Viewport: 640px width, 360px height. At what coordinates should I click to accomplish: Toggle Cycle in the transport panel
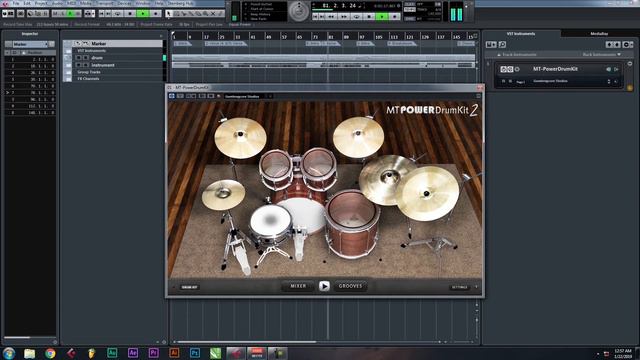pyautogui.click(x=356, y=17)
